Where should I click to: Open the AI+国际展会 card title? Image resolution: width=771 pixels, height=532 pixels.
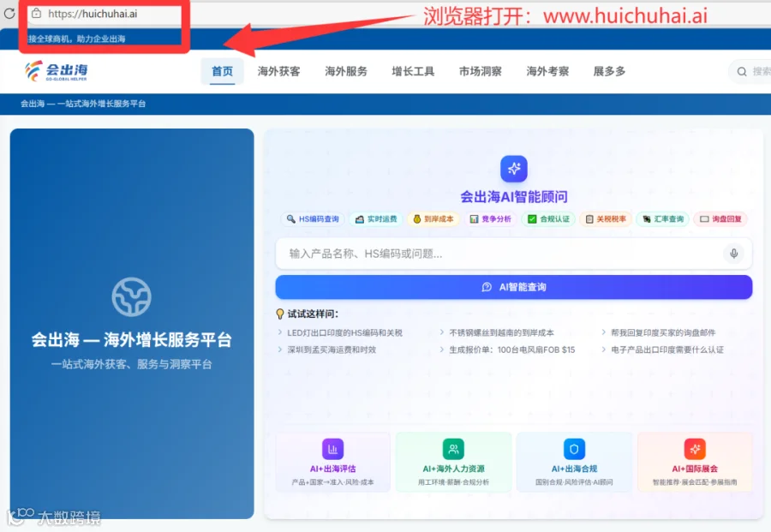click(695, 469)
